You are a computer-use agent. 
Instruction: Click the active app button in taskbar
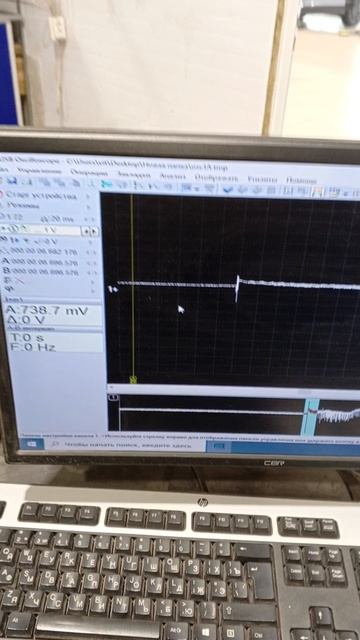point(220,447)
